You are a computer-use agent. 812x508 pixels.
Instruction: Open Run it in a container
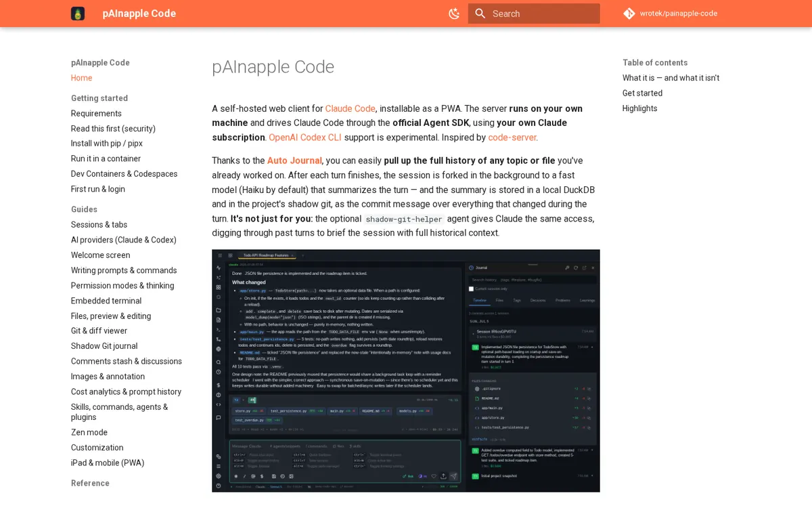coord(106,158)
